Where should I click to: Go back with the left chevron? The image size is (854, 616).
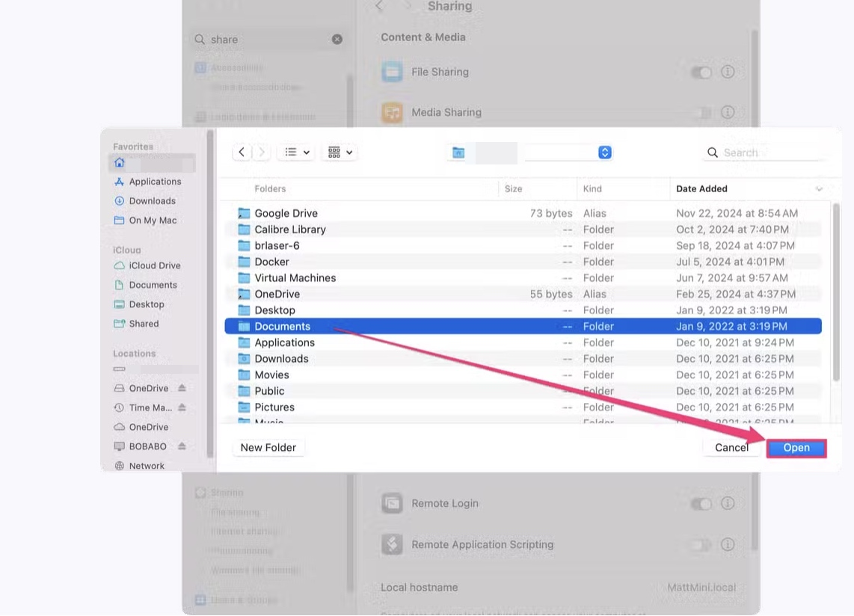[x=242, y=153]
